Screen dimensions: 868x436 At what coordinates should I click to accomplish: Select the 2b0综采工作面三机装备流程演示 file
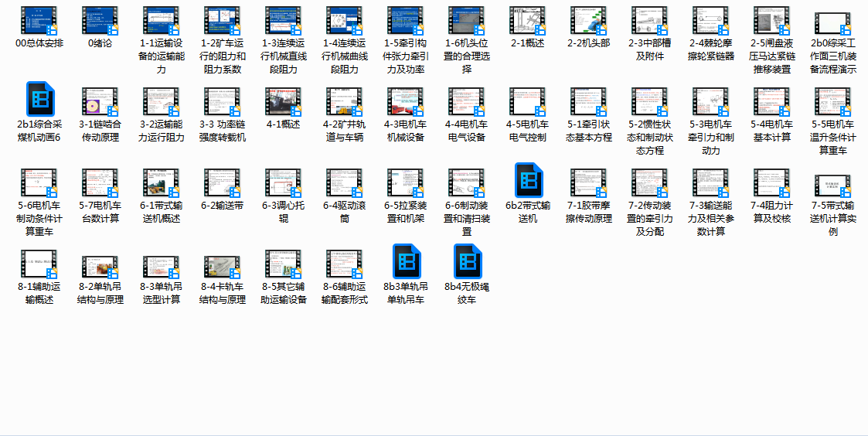(x=833, y=23)
